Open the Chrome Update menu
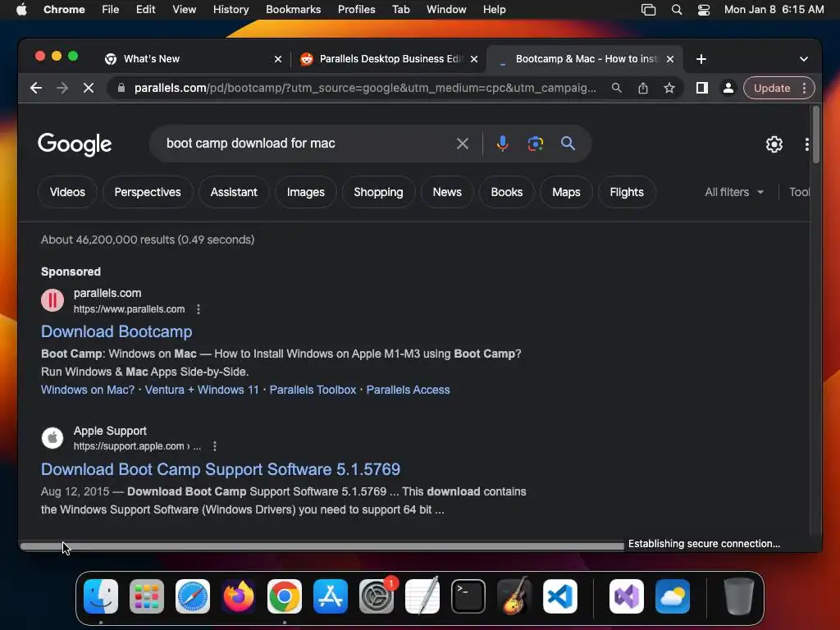This screenshot has width=840, height=630. [x=779, y=88]
